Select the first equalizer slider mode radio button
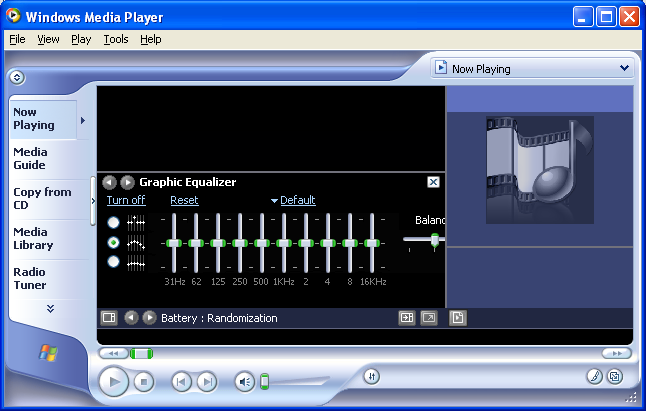646x411 pixels. coord(114,222)
